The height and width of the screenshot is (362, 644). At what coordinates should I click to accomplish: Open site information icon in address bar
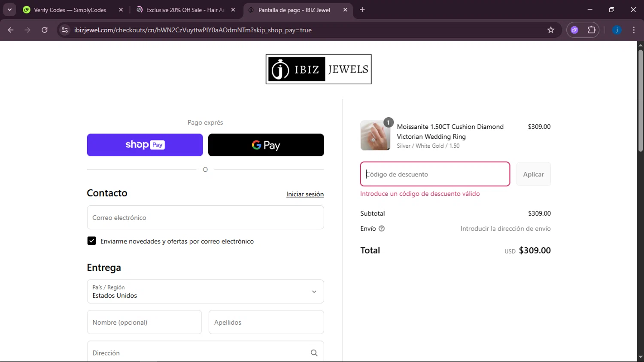click(x=65, y=30)
